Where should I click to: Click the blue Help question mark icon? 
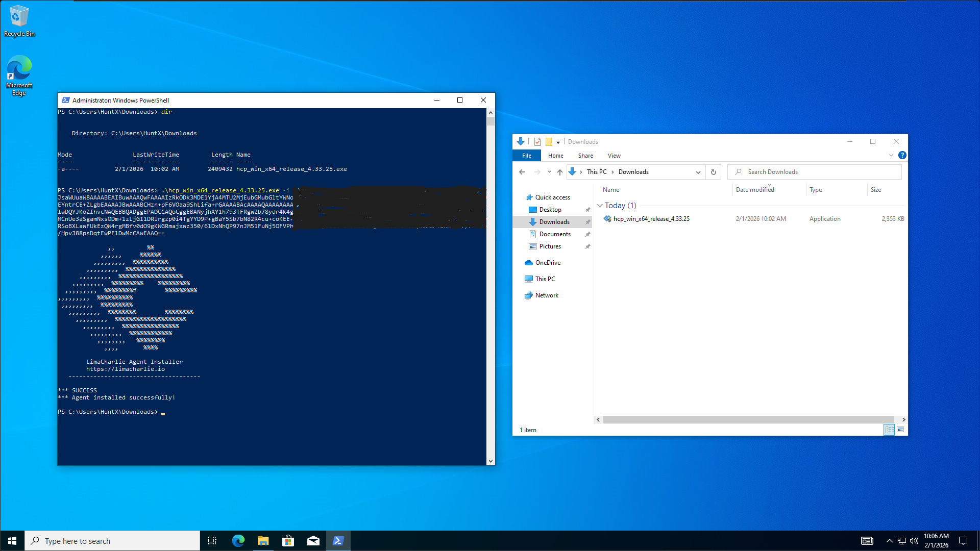coord(902,155)
